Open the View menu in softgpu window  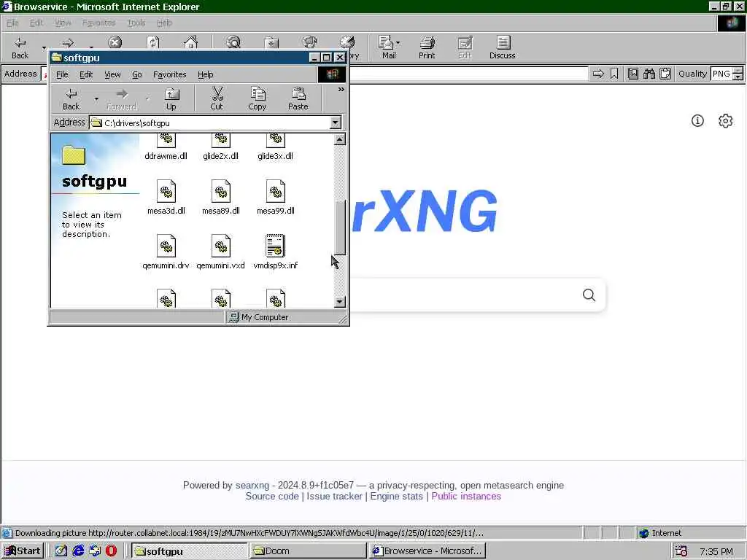112,75
